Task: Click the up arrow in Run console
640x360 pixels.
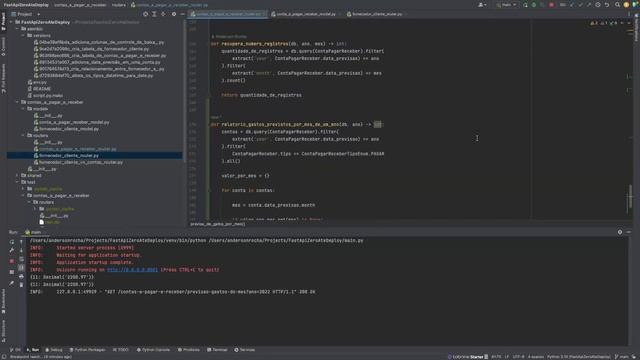Action: pos(21,242)
